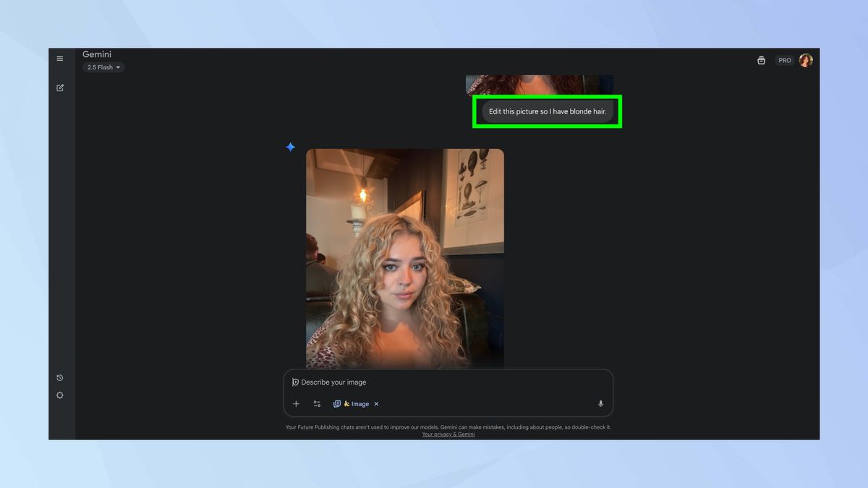The height and width of the screenshot is (488, 868).
Task: View chat history via the clock icon
Action: (60, 377)
